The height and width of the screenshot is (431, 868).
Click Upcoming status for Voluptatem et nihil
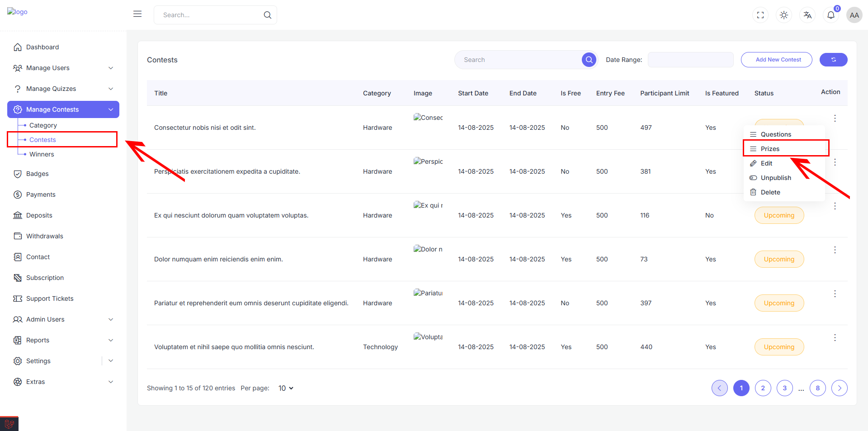point(779,347)
